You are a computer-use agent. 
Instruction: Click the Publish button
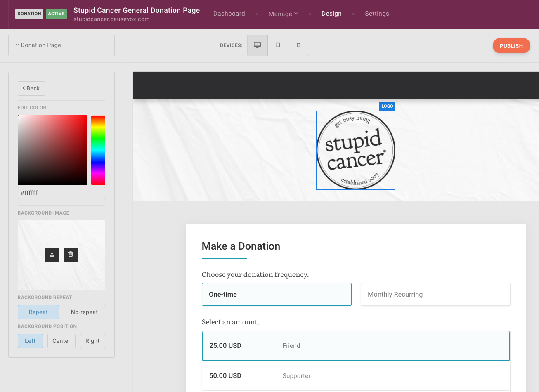(x=511, y=46)
